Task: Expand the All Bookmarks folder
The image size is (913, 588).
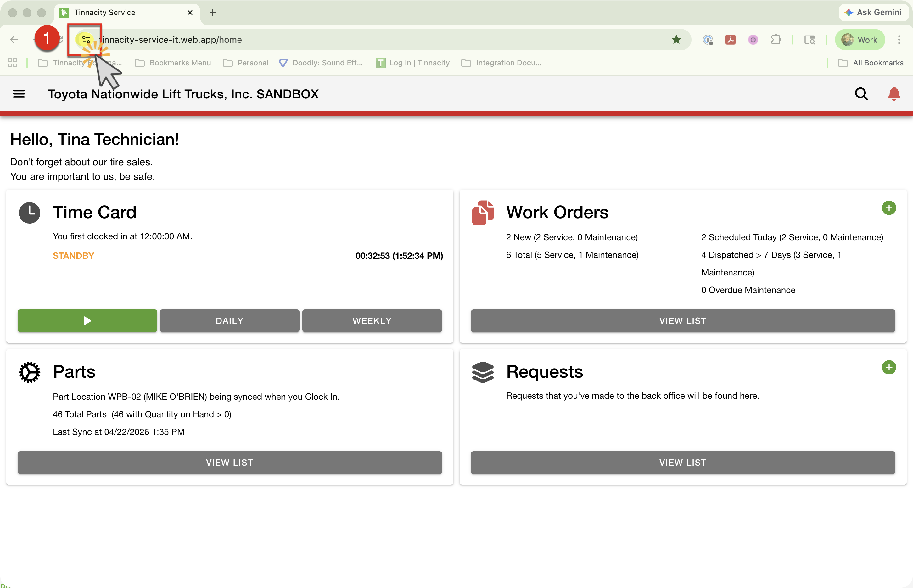Action: (871, 63)
